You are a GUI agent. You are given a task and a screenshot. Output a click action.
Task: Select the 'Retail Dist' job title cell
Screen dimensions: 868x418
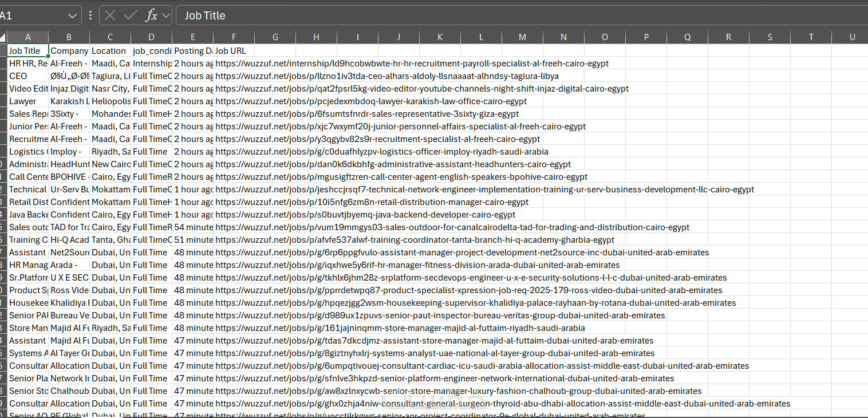click(28, 202)
